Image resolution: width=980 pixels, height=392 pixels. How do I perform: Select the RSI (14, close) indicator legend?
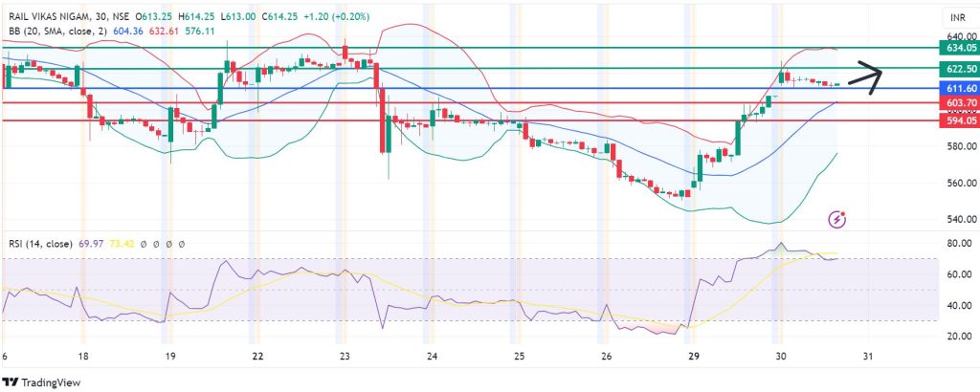[40, 244]
